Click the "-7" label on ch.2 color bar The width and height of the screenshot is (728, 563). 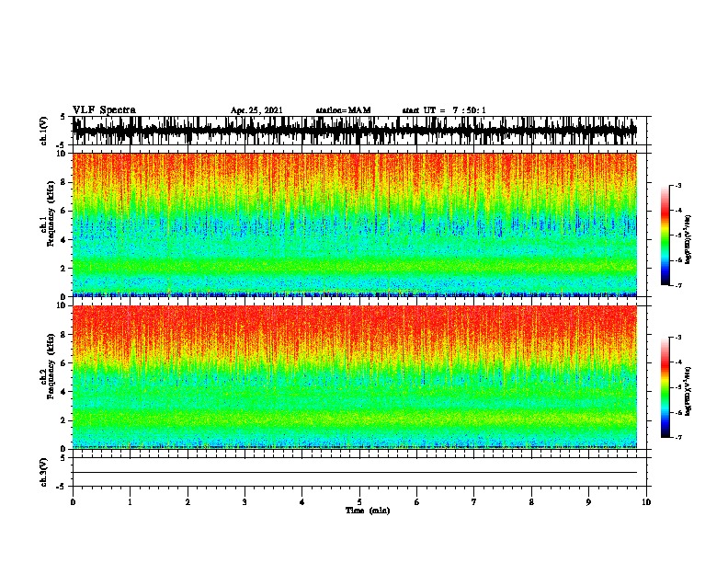[x=678, y=438]
